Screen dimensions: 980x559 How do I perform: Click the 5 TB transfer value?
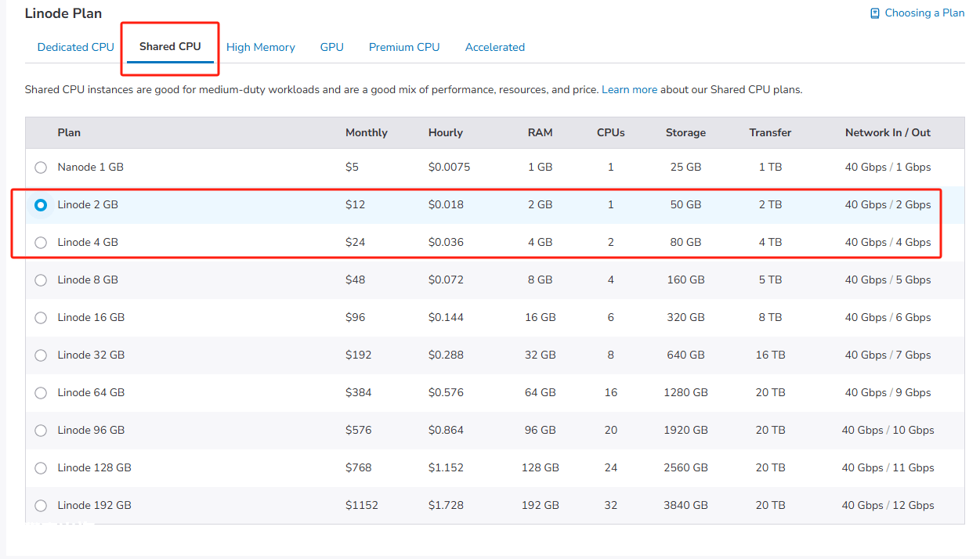tap(770, 279)
